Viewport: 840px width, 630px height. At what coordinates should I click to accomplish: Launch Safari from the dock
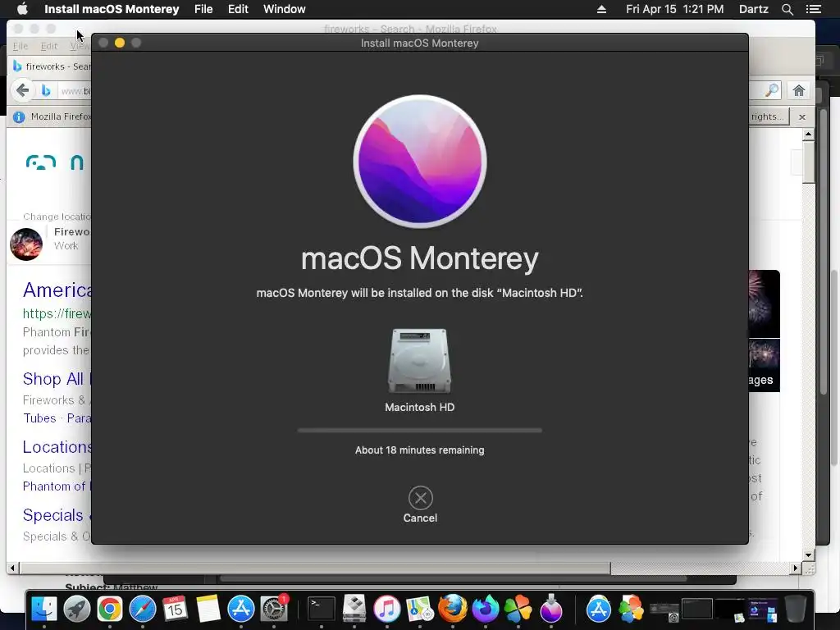coord(143,609)
